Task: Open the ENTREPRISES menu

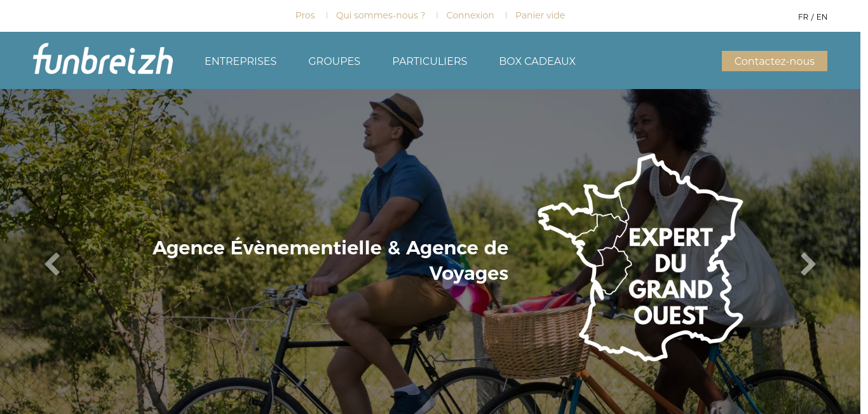Action: pos(240,61)
